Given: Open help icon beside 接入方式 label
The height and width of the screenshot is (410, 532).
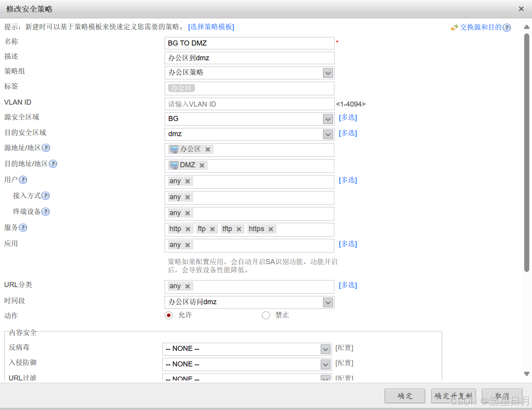Looking at the screenshot, I should coord(46,196).
